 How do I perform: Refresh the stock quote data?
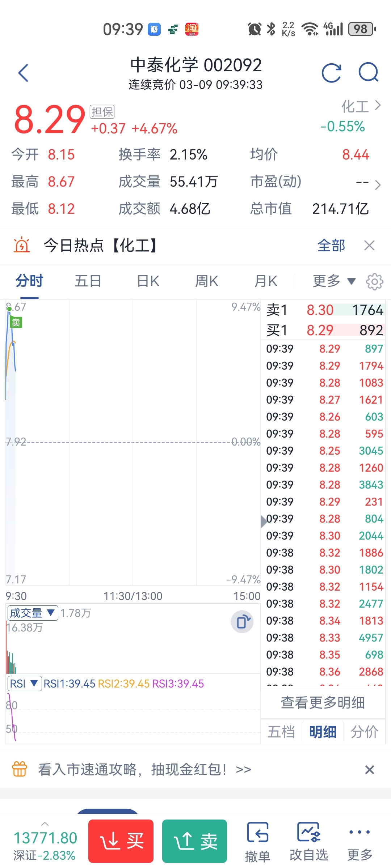click(331, 73)
